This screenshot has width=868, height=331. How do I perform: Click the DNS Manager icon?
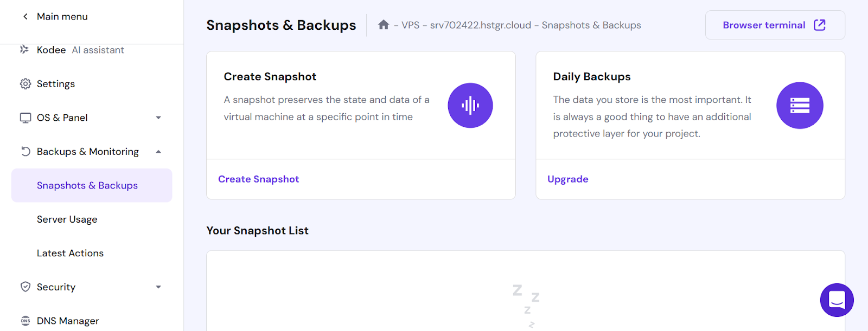tap(25, 321)
